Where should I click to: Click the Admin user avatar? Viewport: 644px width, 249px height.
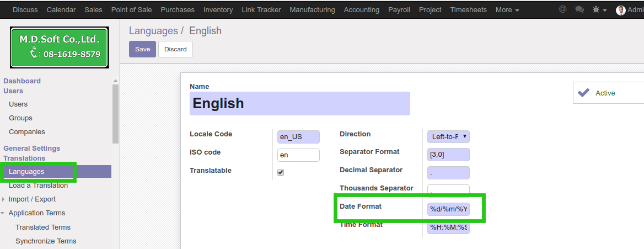[x=621, y=10]
